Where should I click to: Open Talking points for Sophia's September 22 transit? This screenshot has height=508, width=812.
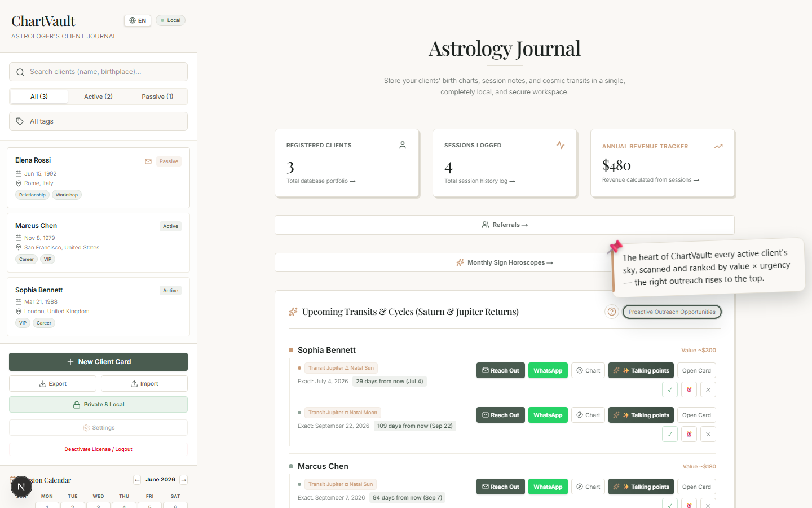pos(641,415)
